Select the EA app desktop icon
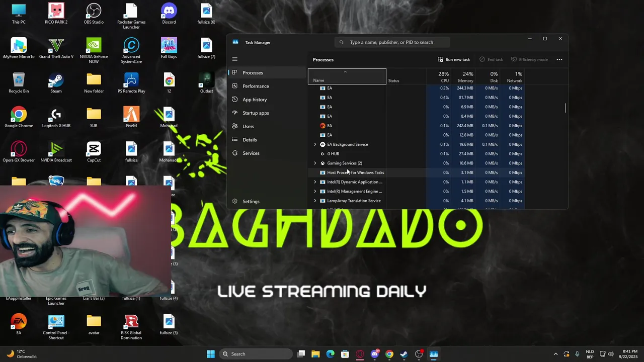Screen dimensions: 644x362 (19, 324)
